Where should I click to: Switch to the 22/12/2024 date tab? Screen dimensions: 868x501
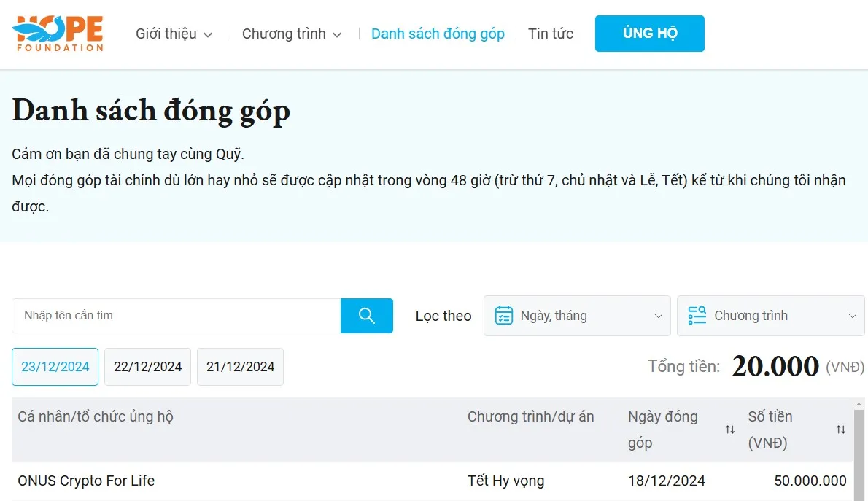[147, 367]
